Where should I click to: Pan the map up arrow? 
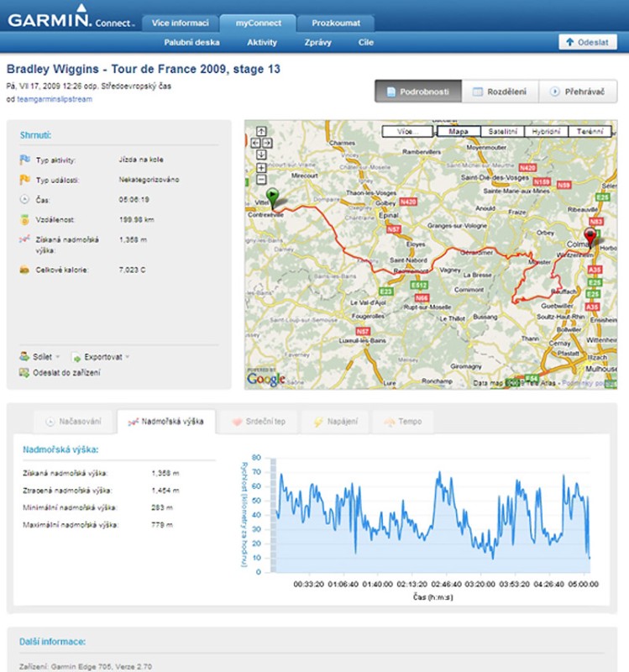(x=261, y=132)
